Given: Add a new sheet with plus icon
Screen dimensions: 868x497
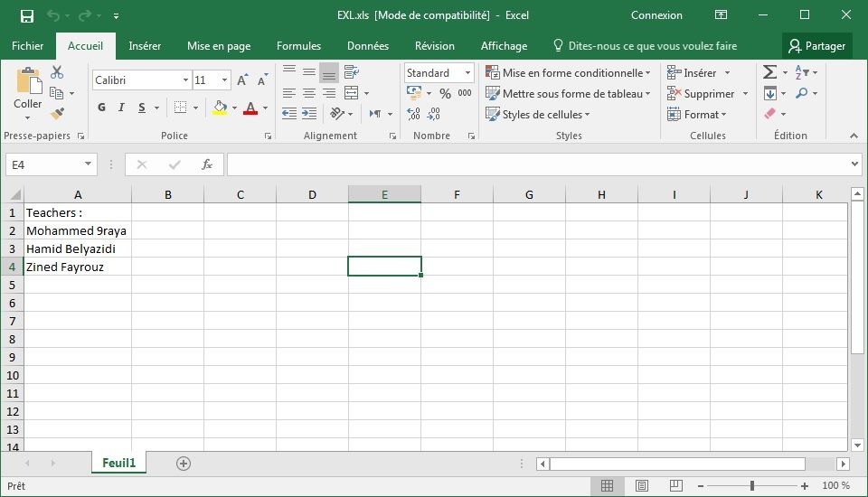Looking at the screenshot, I should (x=184, y=464).
